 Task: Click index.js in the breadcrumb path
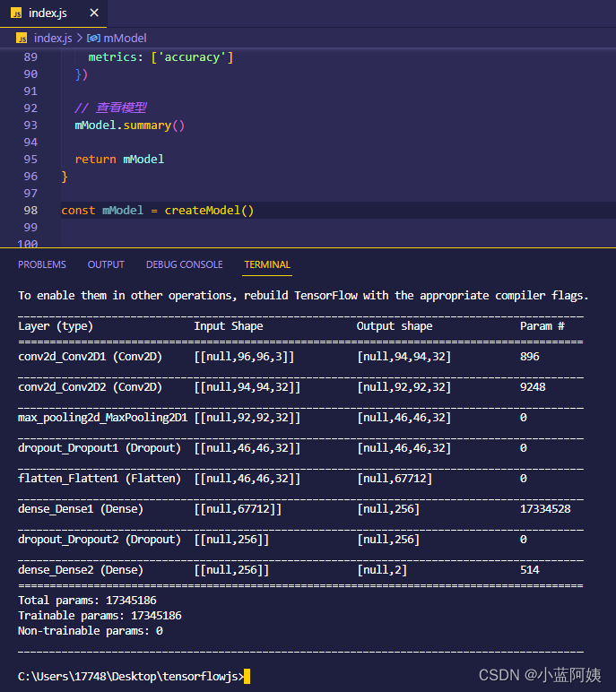click(53, 39)
